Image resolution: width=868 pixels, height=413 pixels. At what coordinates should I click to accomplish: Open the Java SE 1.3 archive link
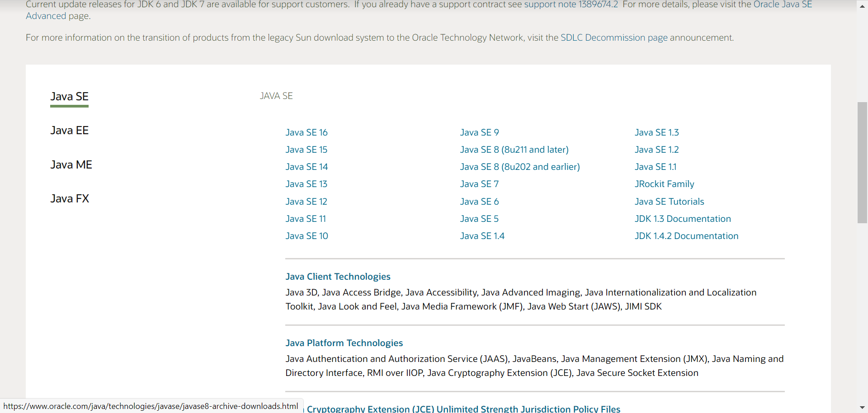pyautogui.click(x=657, y=132)
